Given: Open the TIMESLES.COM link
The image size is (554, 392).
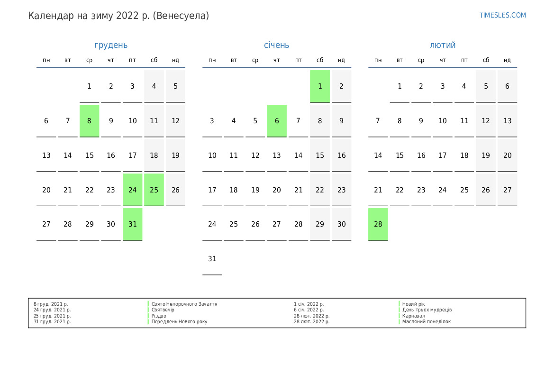Looking at the screenshot, I should [x=502, y=15].
